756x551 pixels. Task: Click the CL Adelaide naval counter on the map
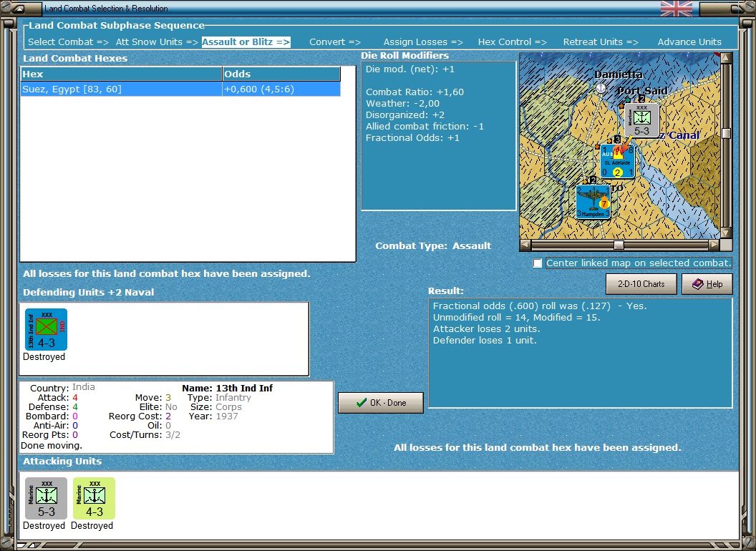click(617, 162)
